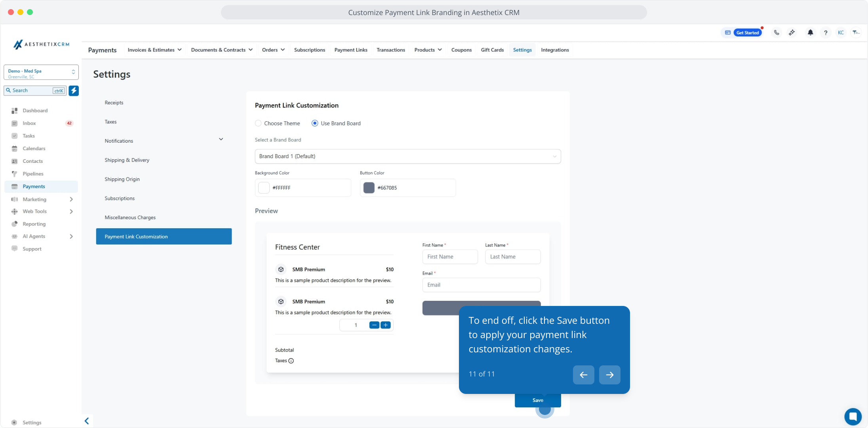
Task: Switch to the Payment Links tab
Action: [x=351, y=50]
